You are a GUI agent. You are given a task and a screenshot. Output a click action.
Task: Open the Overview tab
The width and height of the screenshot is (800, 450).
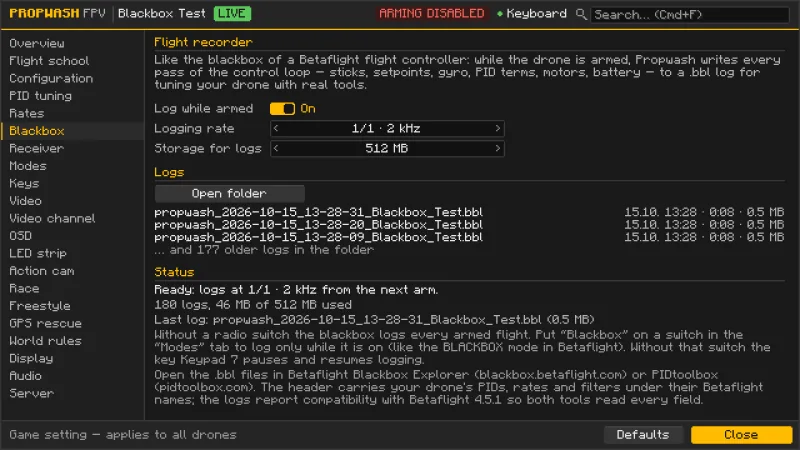click(72, 43)
